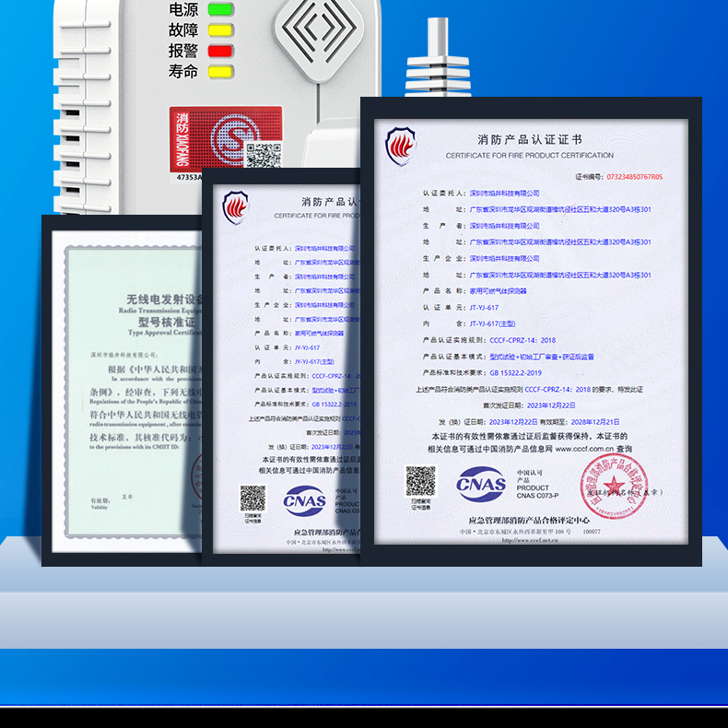The image size is (728, 728).
Task: Click the QR code on the large certificate
Action: click(x=421, y=481)
